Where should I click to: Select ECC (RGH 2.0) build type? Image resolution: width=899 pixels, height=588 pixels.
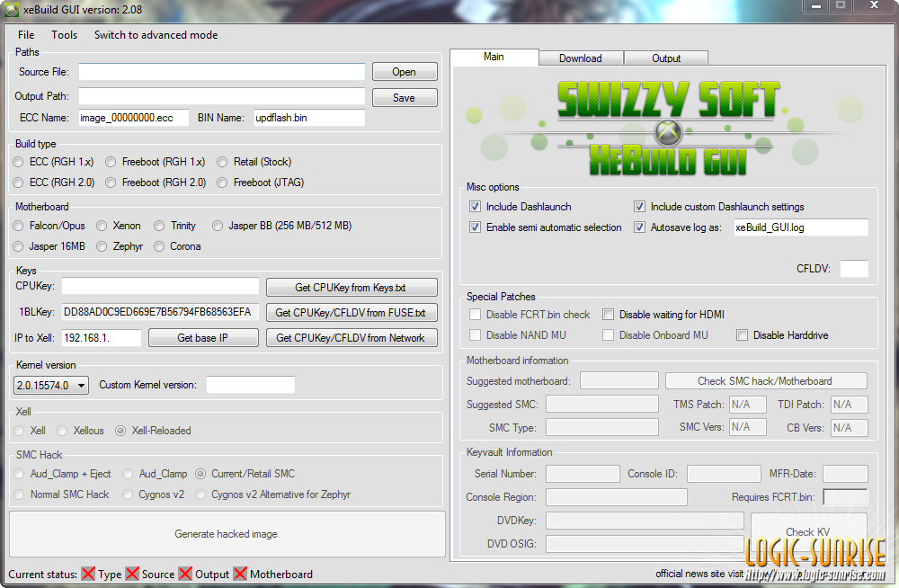point(55,183)
